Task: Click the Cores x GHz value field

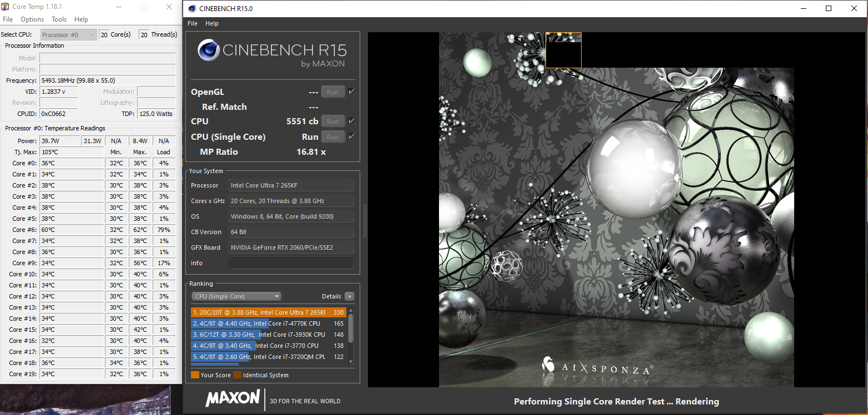Action: click(x=291, y=201)
